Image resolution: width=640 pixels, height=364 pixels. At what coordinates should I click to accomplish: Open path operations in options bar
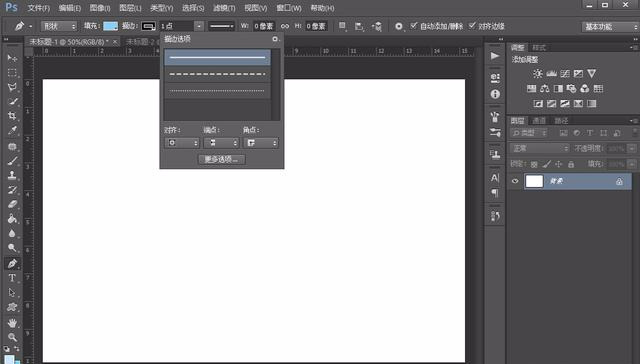click(342, 26)
